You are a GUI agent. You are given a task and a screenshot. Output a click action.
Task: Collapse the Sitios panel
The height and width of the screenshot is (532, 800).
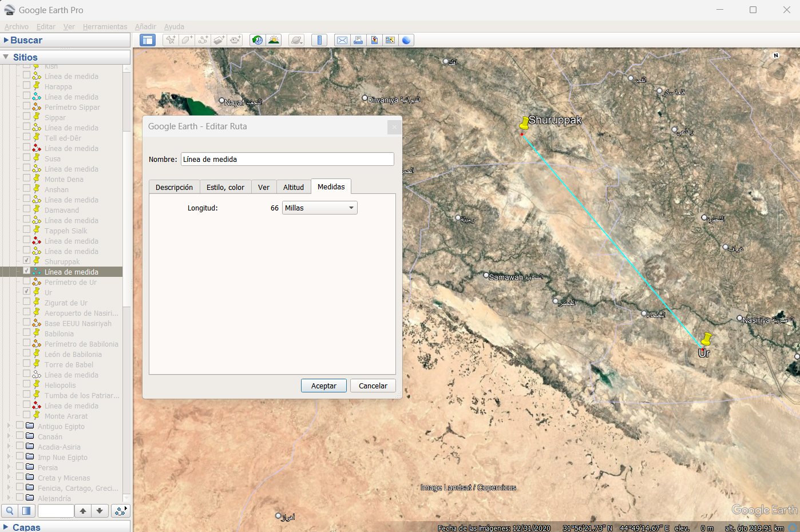coord(6,57)
